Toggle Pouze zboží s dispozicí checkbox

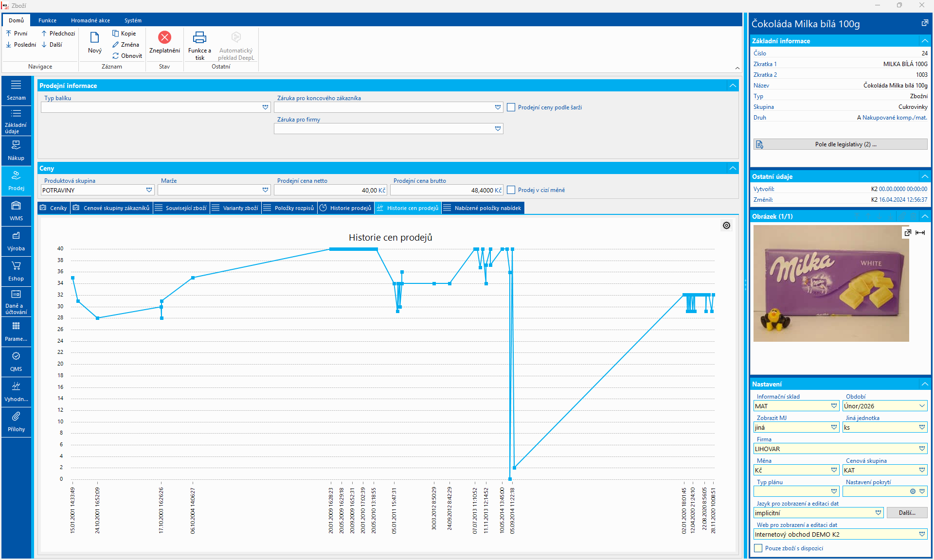[x=758, y=548]
